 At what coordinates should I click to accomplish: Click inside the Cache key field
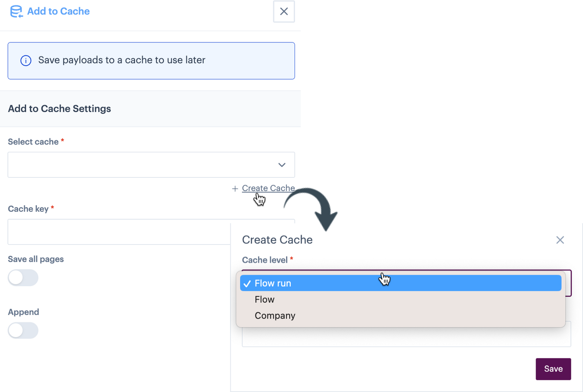[x=117, y=232]
